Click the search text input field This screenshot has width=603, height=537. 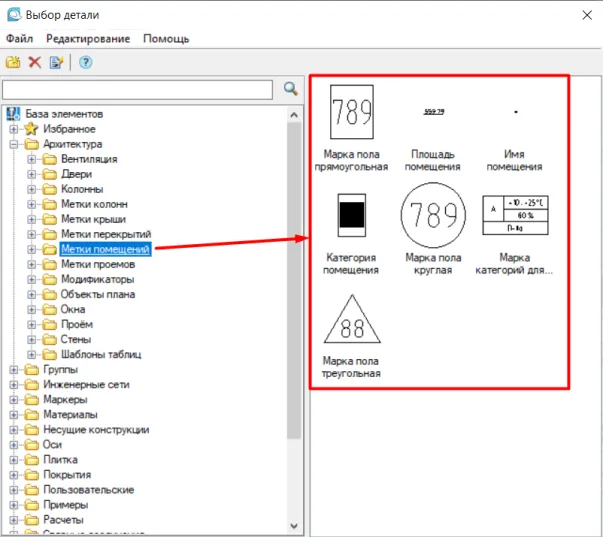coord(138,90)
